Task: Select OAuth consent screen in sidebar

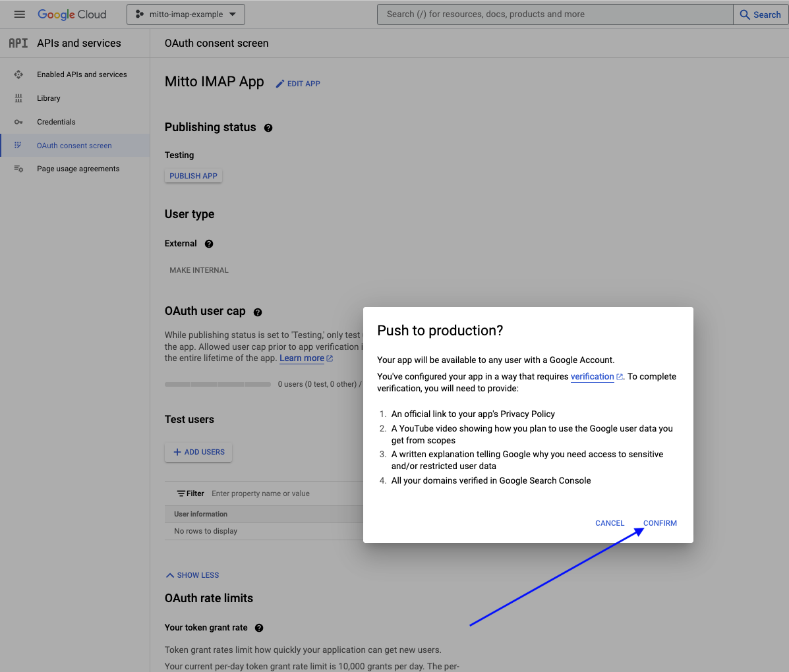Action: pos(74,146)
